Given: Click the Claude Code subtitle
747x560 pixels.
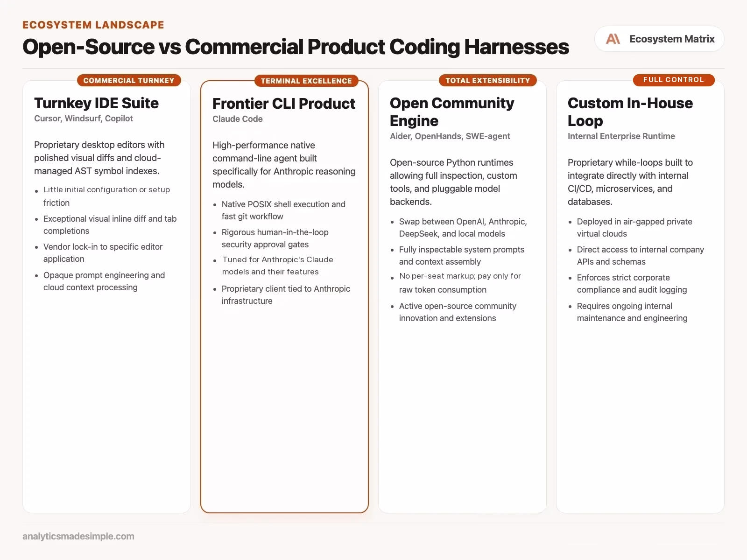Looking at the screenshot, I should click(238, 119).
